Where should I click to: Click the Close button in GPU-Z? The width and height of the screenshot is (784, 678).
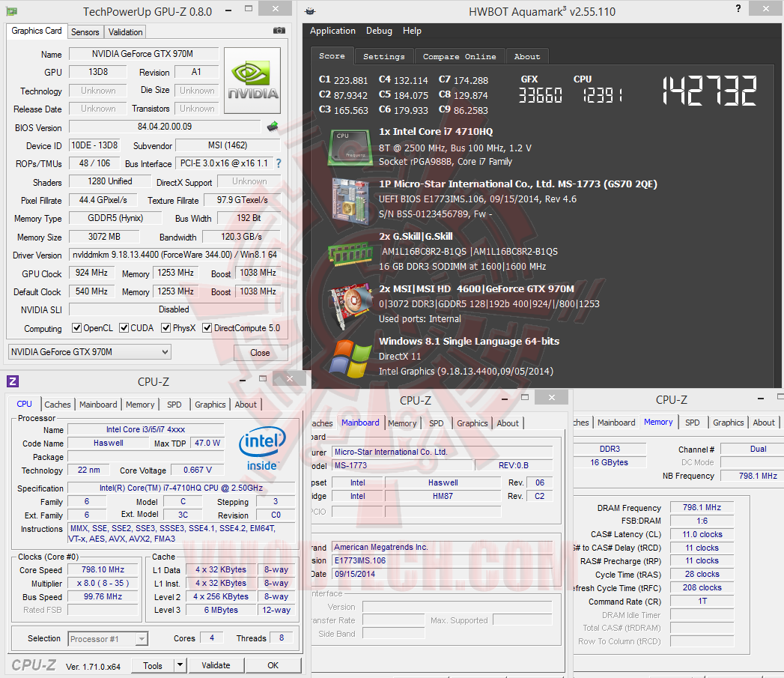260,353
